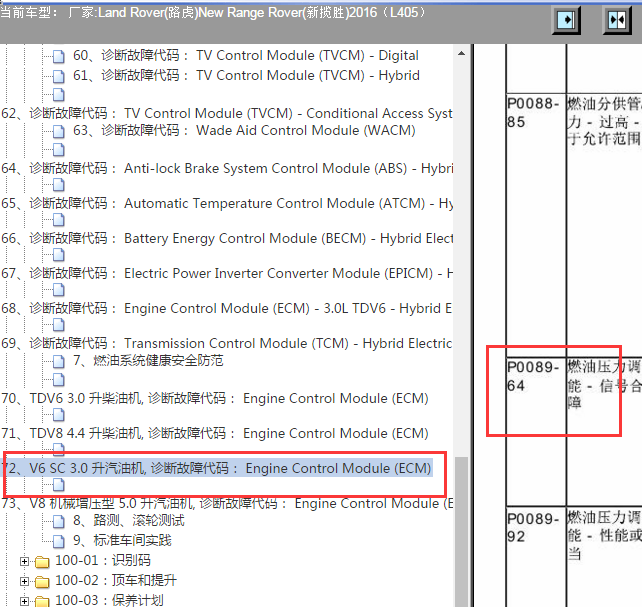Select item 68 ECM 3.0L TDV6 Hybrid
Image resolution: width=642 pixels, height=607 pixels.
point(227,308)
